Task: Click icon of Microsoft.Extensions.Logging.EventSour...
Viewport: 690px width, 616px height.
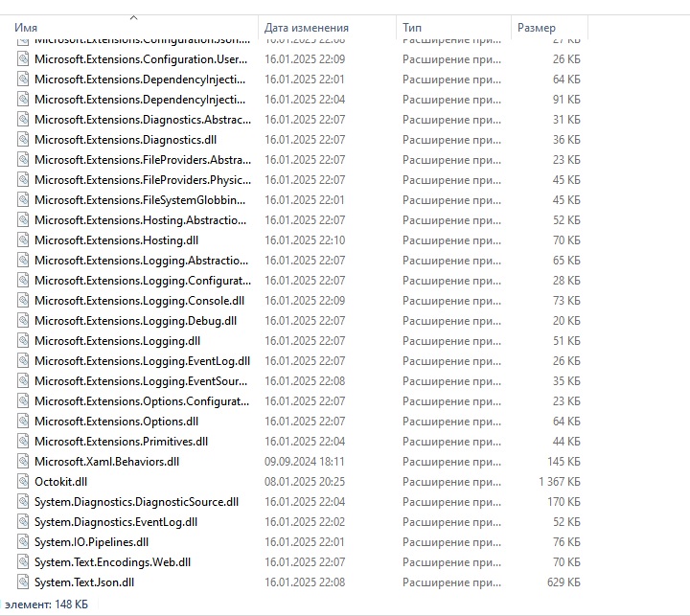Action: (x=23, y=381)
